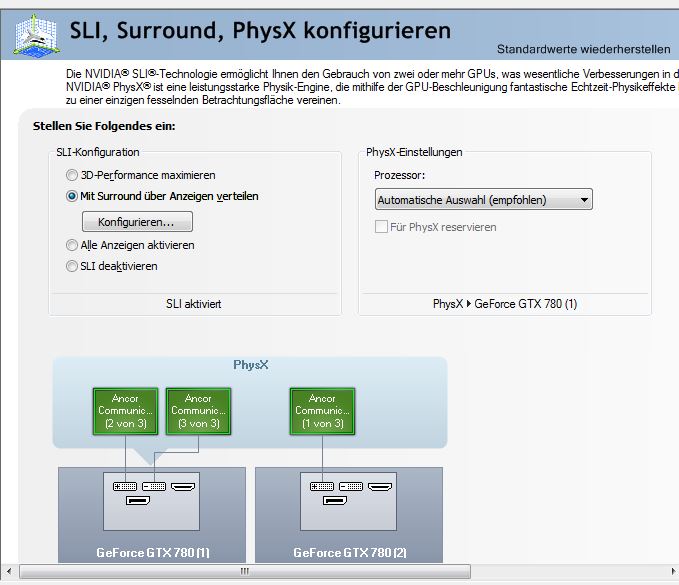Click the Prozessor: label
Viewport: 679px width, 585px height.
click(x=399, y=175)
